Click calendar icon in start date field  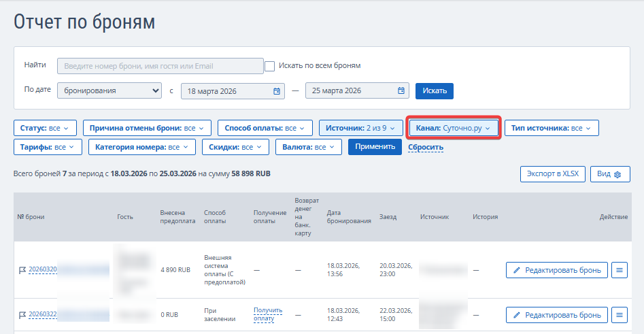tap(277, 91)
